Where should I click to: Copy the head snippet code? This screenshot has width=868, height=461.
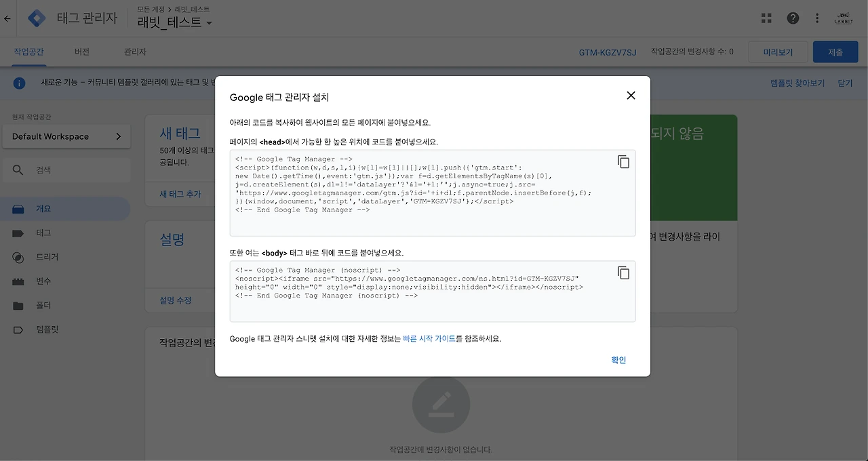click(623, 162)
